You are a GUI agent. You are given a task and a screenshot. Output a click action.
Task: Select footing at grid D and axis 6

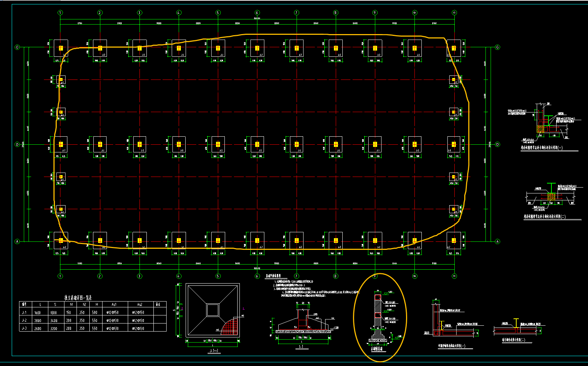257,144
